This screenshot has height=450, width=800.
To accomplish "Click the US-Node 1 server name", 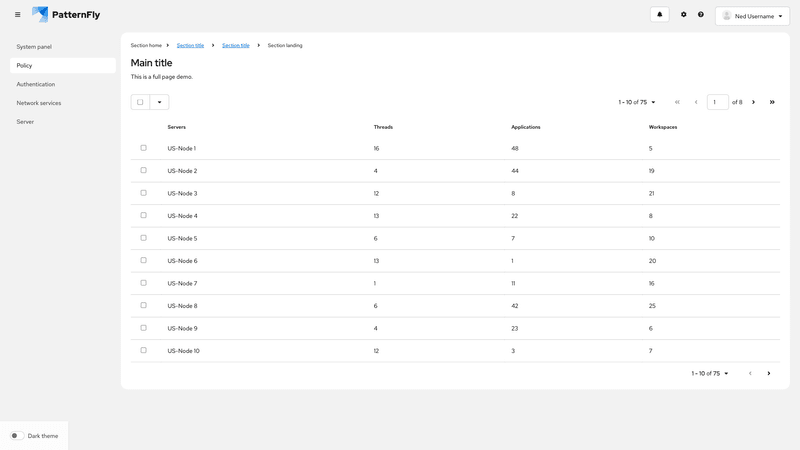I will 182,148.
